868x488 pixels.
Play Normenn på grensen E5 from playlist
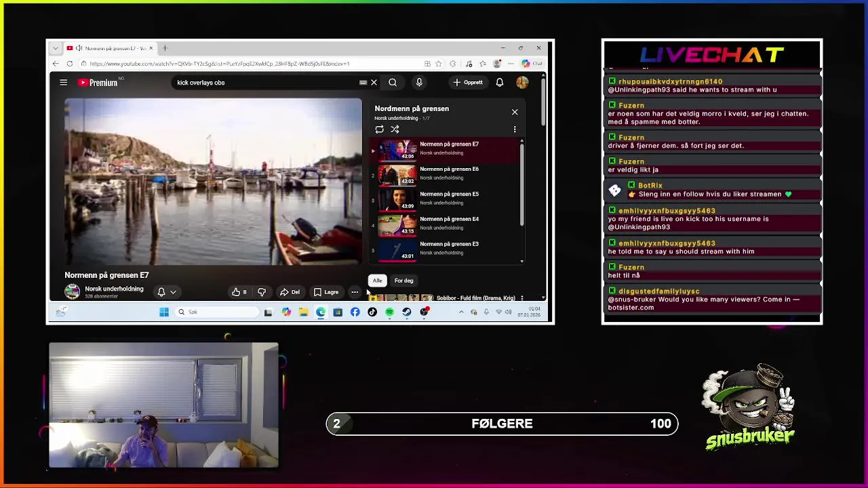click(x=446, y=199)
